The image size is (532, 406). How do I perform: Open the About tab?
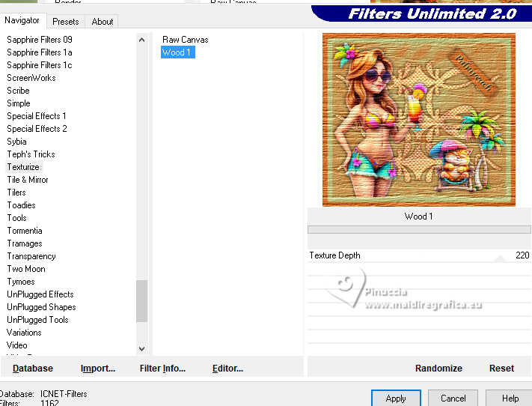coord(102,22)
